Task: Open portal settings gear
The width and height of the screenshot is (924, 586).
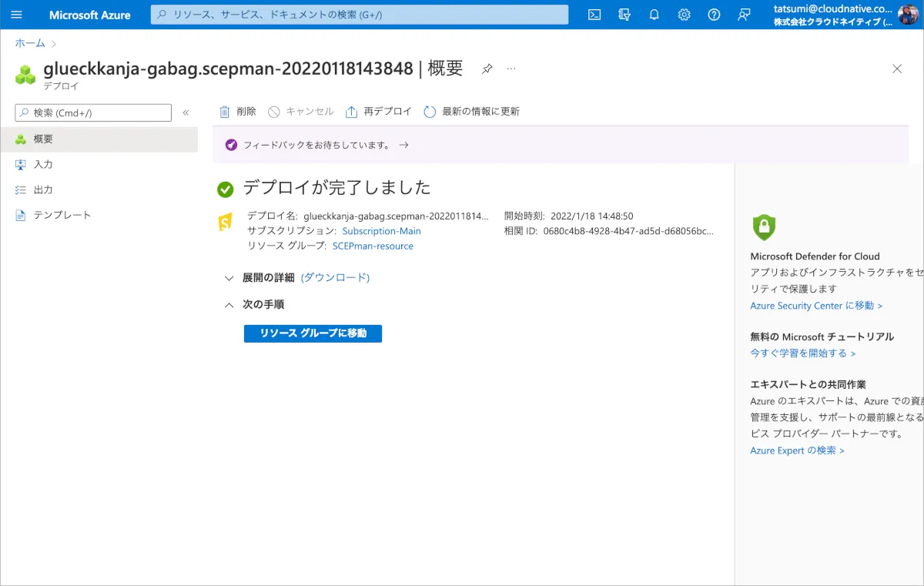Action: coord(684,15)
